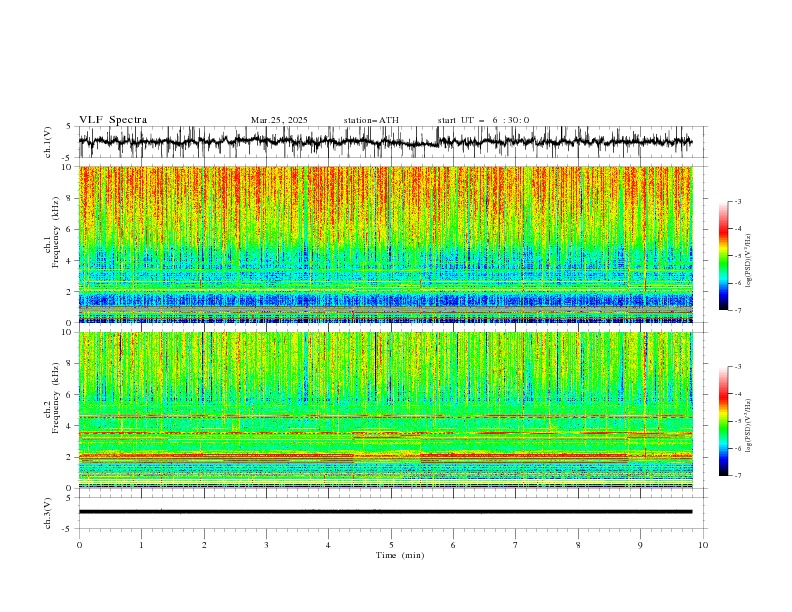Click the "Time (min)" axis title
This screenshot has width=792, height=612.
(x=400, y=555)
